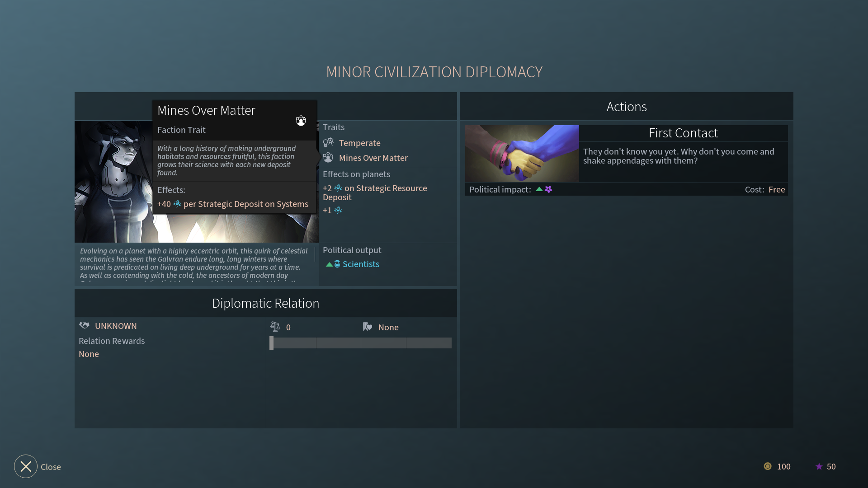Click the gold coin icon in bottom right
Viewport: 868px width, 488px height.
coord(768,466)
